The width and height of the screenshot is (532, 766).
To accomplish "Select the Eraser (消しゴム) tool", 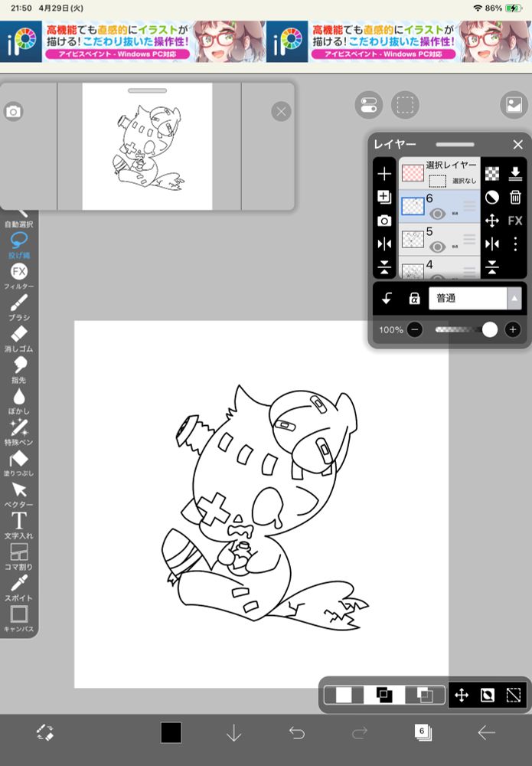I will (x=18, y=339).
